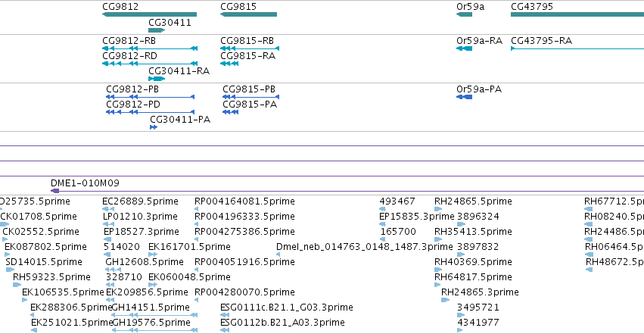Select the Dmel_neb_014763_0148_1487.3prime label
This screenshot has width=644, height=334.
[x=364, y=246]
